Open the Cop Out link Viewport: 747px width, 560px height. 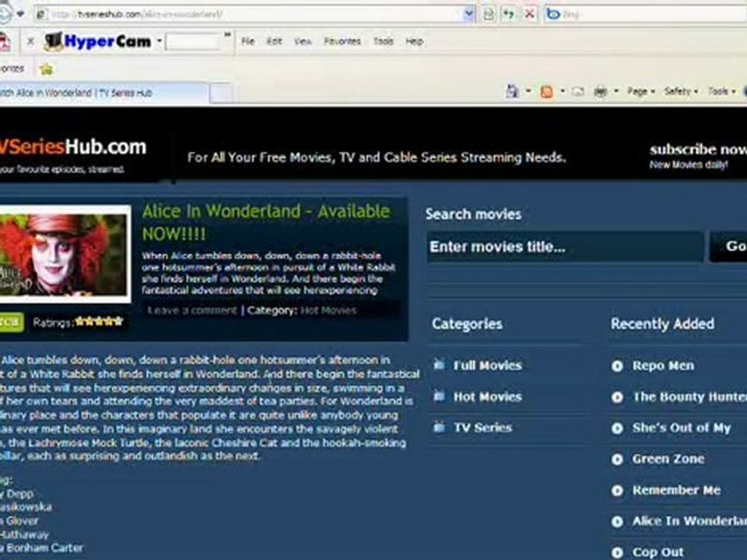(x=658, y=552)
